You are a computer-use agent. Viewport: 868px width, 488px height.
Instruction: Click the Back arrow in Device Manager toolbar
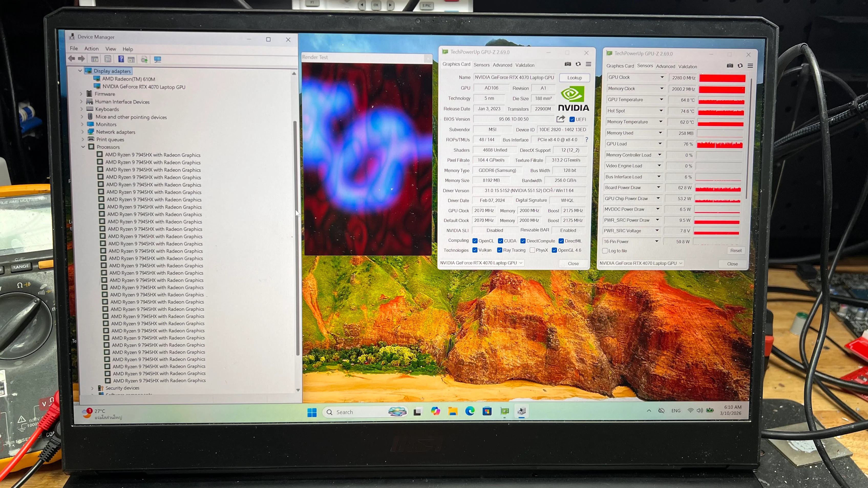coord(71,59)
